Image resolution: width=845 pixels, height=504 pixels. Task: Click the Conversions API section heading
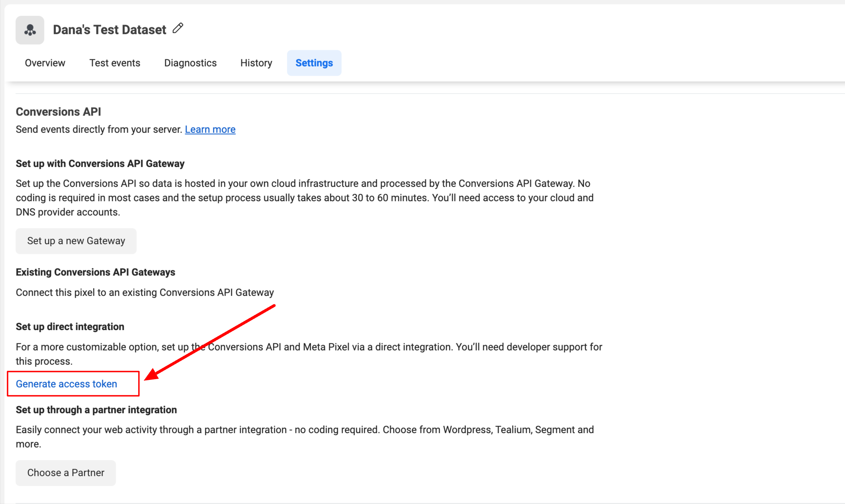point(59,112)
